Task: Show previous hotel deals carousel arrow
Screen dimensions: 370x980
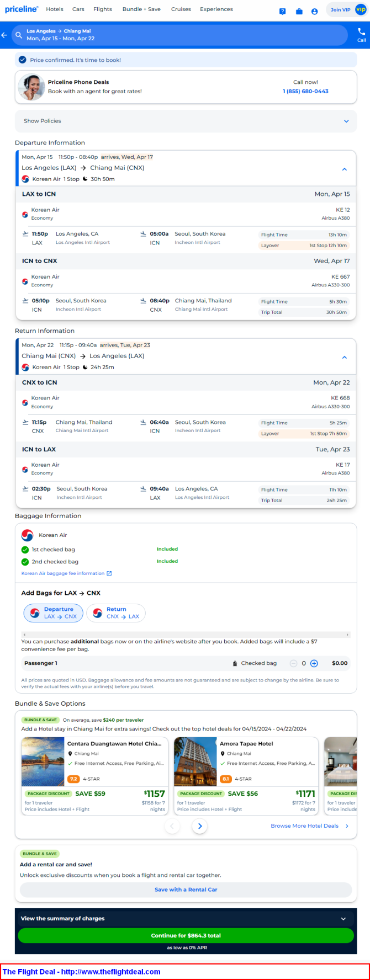Action: (172, 826)
